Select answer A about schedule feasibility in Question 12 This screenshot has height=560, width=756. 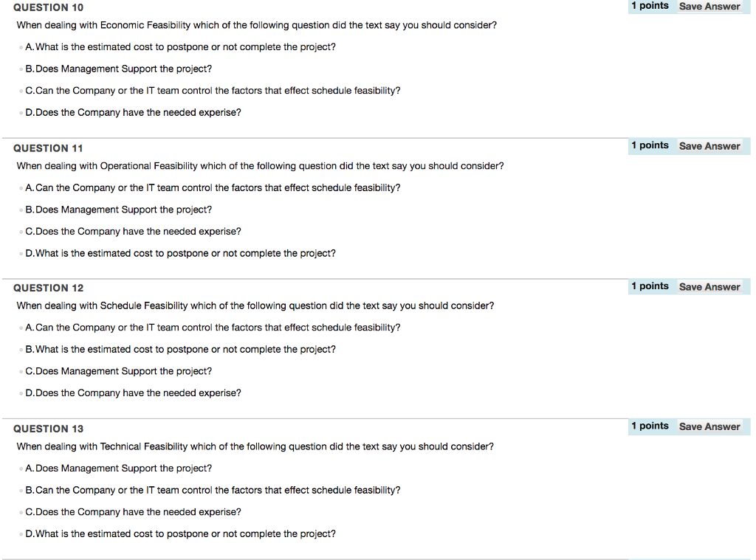(21, 327)
